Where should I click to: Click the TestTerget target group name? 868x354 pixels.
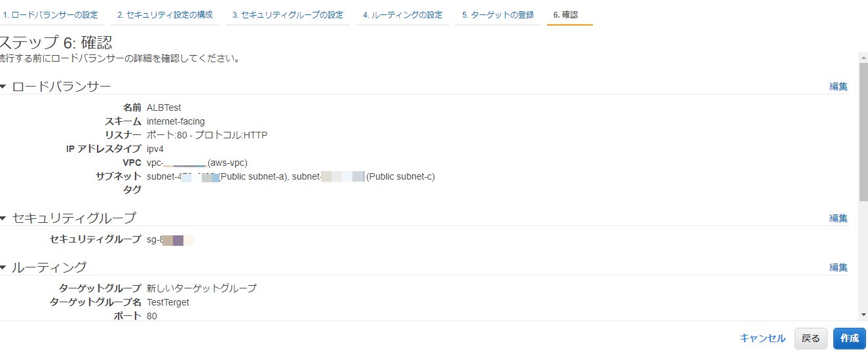[x=168, y=302]
